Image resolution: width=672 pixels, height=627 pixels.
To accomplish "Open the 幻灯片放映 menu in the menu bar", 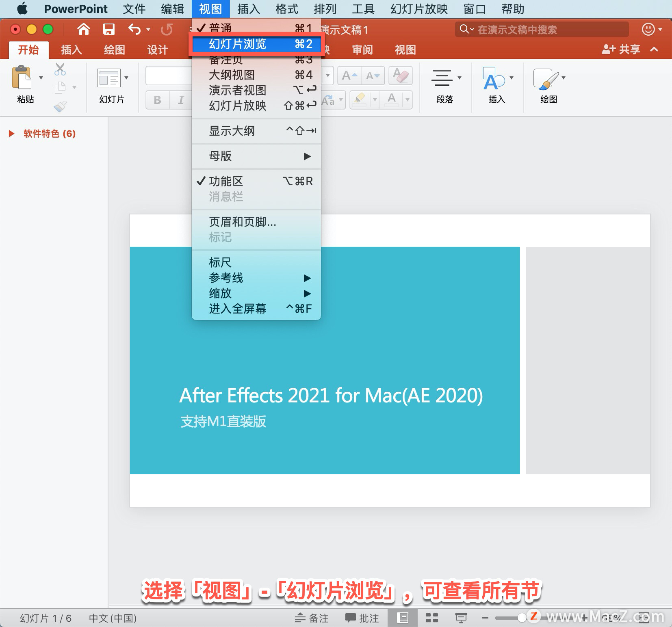I will click(x=419, y=9).
